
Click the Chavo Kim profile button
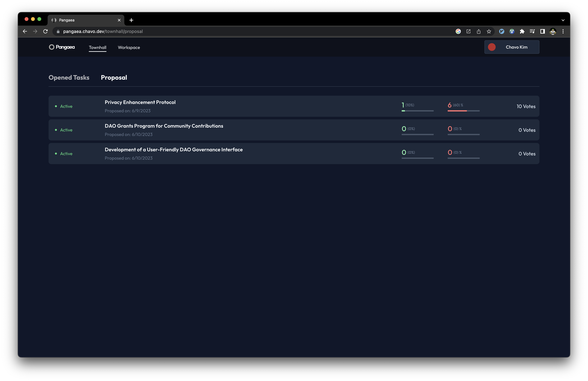(512, 47)
